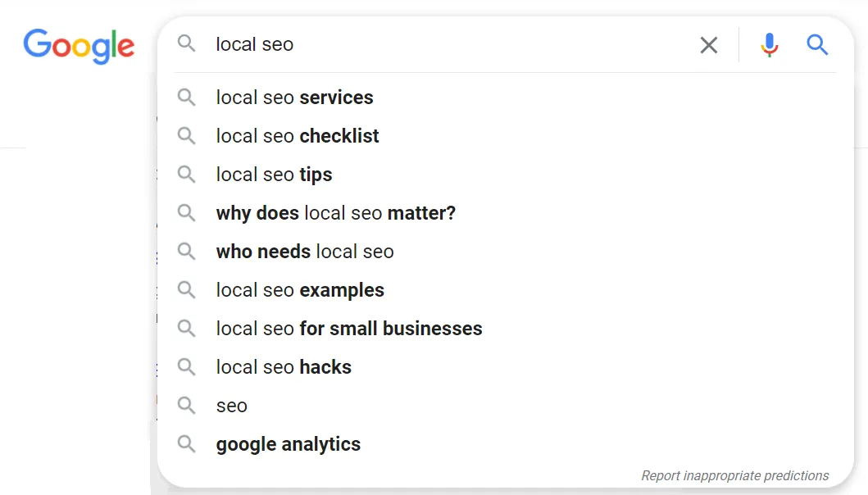Clear the search box with X
Image resolution: width=868 pixels, height=495 pixels.
(709, 45)
